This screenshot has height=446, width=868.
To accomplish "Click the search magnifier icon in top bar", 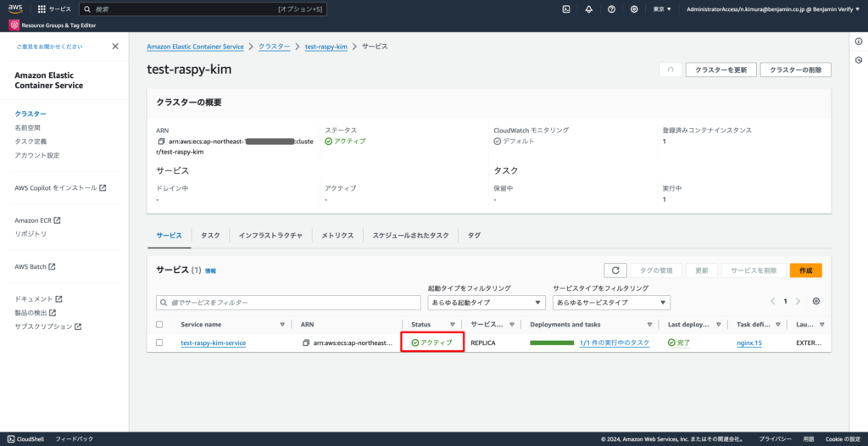I will point(87,9).
